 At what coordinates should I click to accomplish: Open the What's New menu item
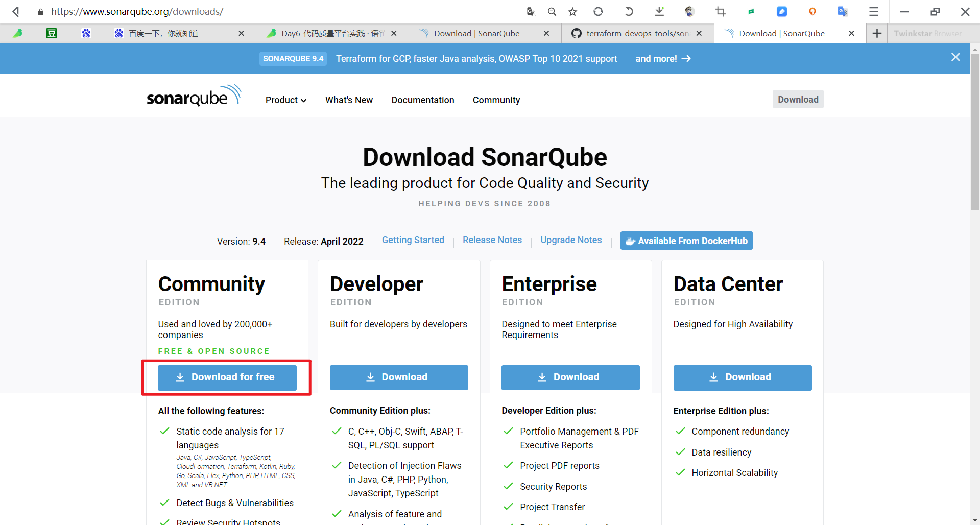point(349,100)
